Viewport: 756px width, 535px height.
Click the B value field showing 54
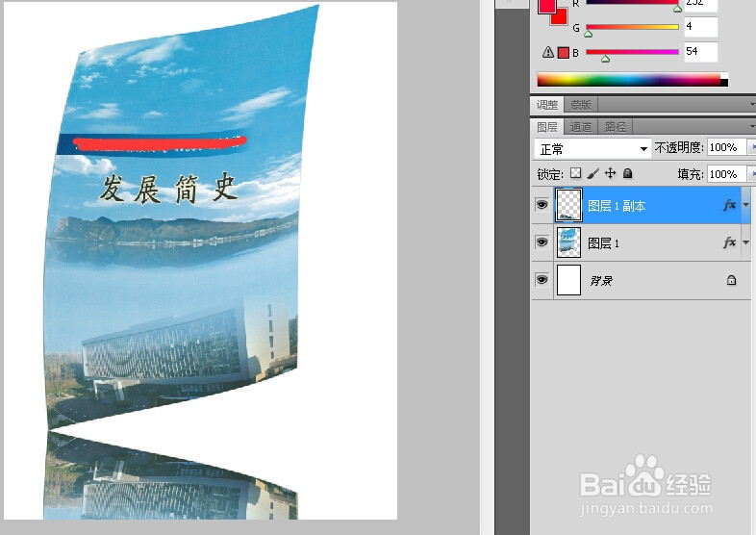pyautogui.click(x=701, y=52)
